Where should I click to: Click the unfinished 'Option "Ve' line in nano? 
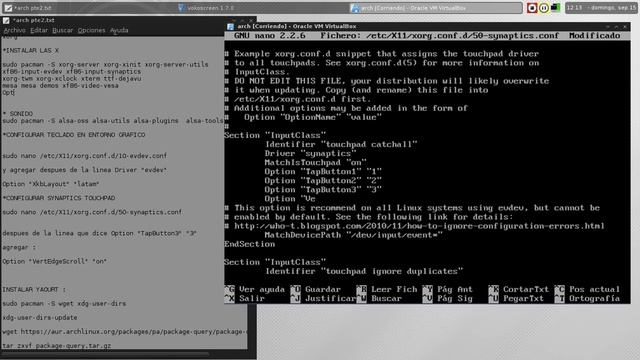click(x=290, y=199)
